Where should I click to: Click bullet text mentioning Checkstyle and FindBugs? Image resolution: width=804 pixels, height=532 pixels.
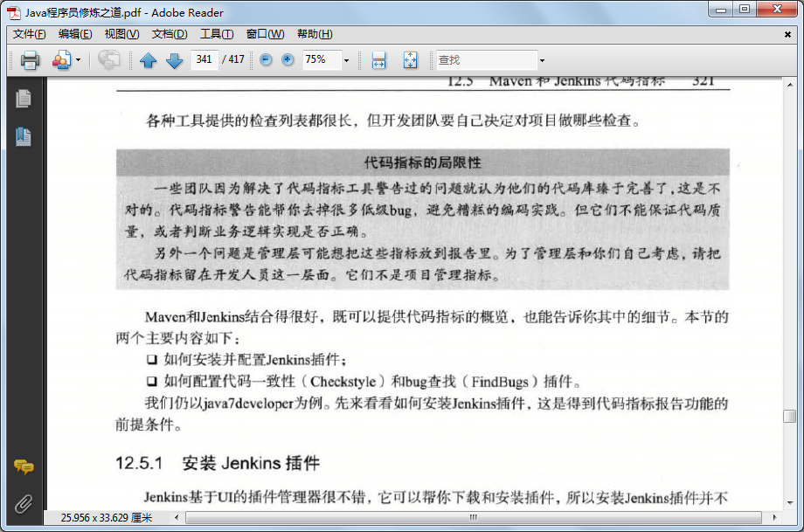372,382
